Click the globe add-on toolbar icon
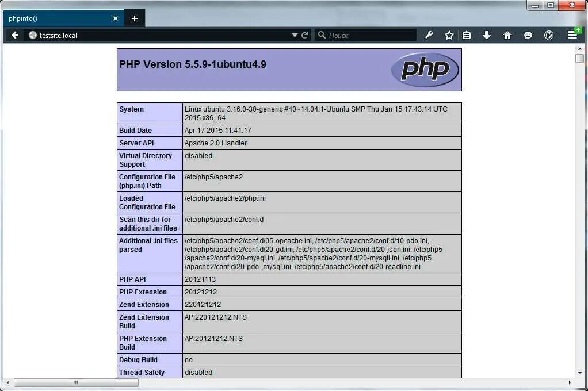The height and width of the screenshot is (391, 588). [549, 35]
